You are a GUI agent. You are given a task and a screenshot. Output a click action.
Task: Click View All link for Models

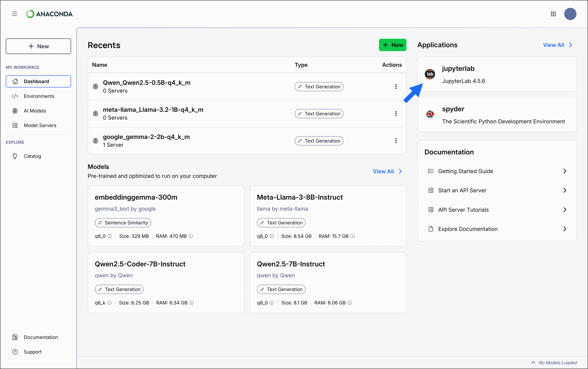pyautogui.click(x=387, y=171)
